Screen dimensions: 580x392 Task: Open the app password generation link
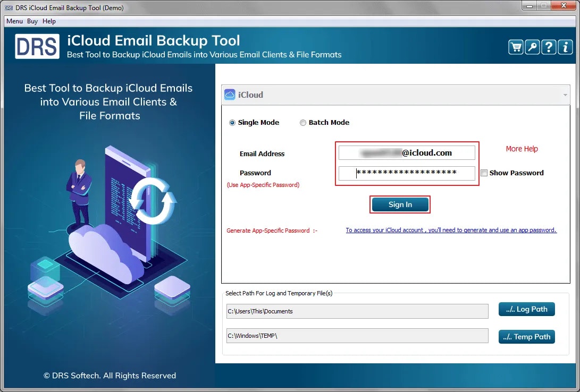click(451, 230)
